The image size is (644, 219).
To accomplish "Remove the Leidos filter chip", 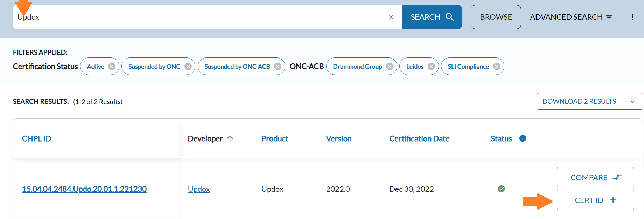I will point(431,67).
